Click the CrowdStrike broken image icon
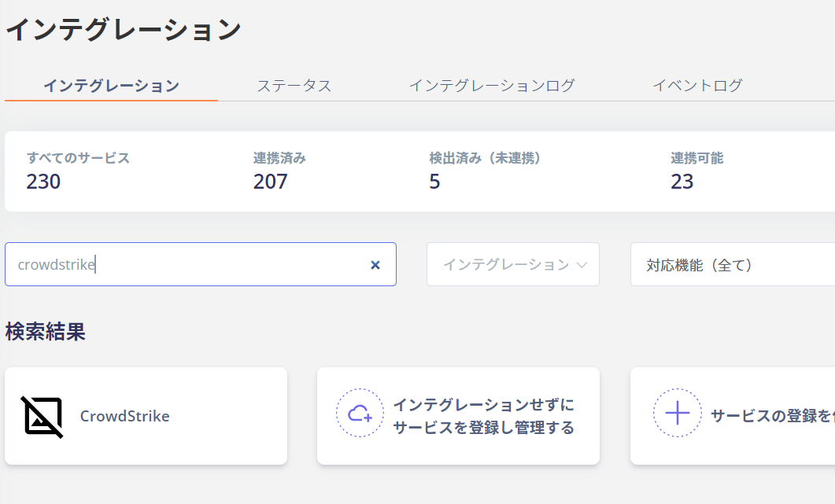This screenshot has height=504, width=835. tap(42, 417)
